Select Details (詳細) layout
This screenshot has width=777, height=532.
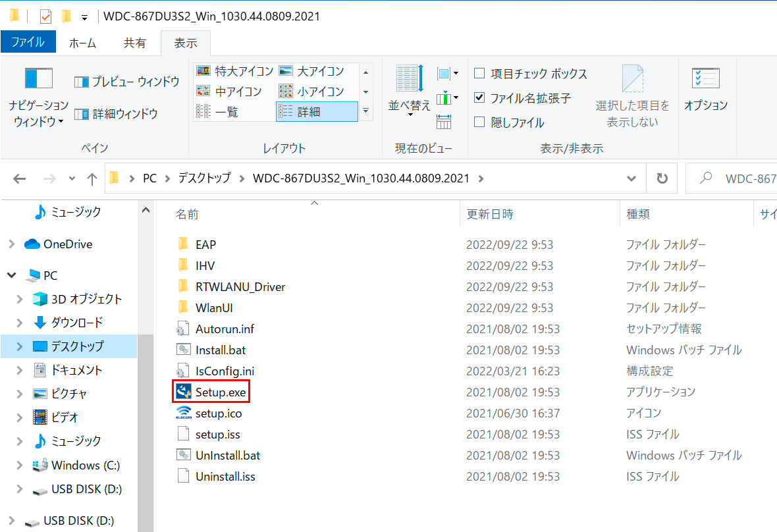pos(317,112)
